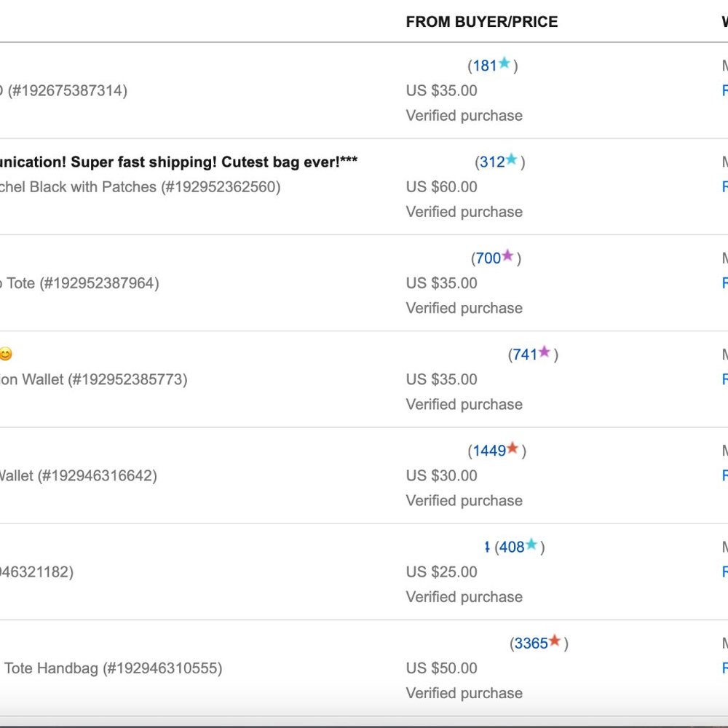
Task: Click the turquoise star beside 181
Action: (505, 63)
